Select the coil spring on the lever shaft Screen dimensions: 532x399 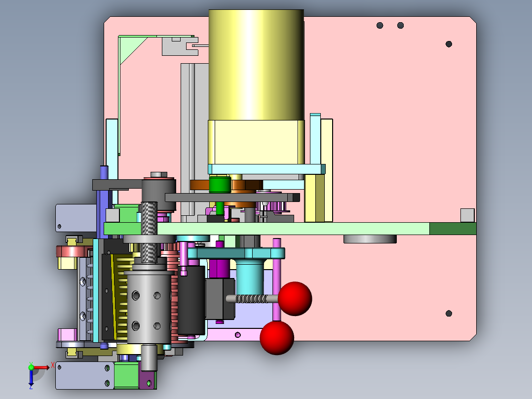click(x=251, y=299)
